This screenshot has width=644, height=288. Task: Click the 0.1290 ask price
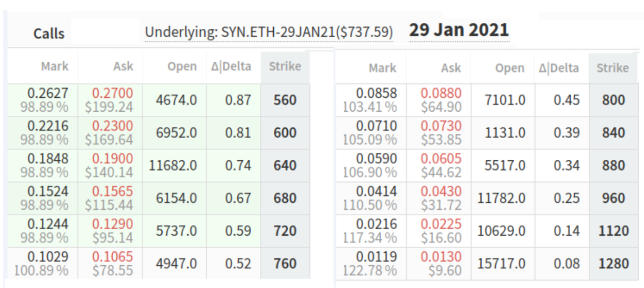[x=112, y=224]
